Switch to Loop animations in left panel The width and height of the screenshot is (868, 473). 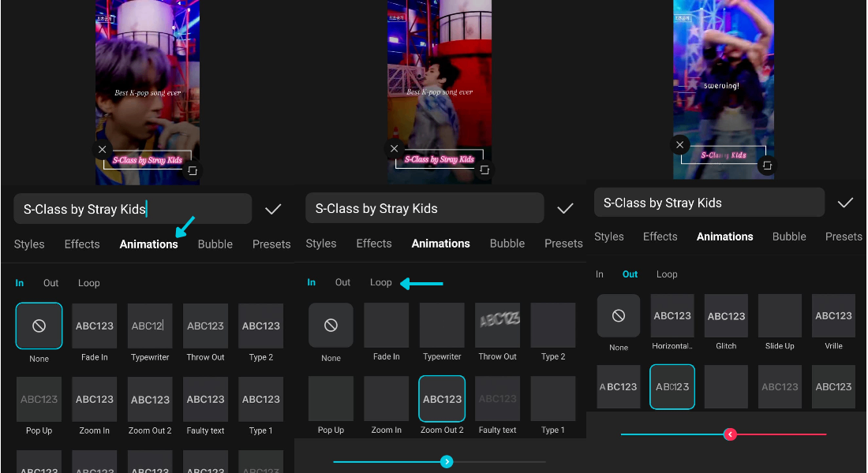coord(88,283)
